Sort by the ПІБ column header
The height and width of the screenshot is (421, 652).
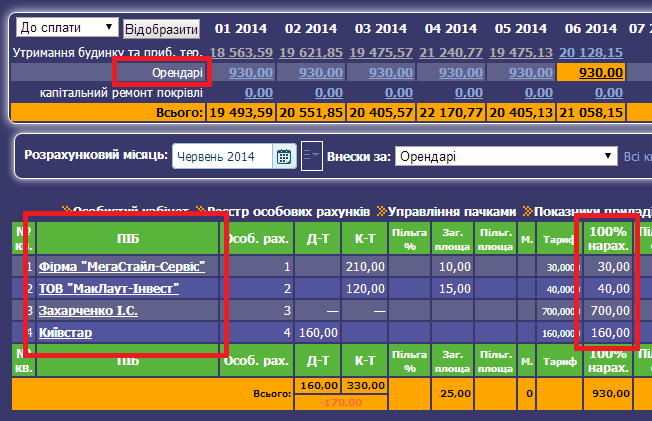(x=127, y=239)
